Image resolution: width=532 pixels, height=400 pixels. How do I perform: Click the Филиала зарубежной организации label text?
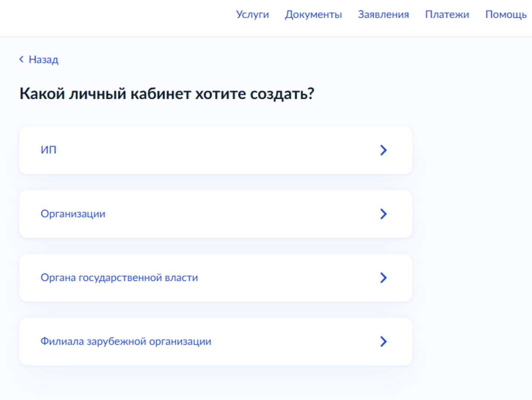click(126, 342)
